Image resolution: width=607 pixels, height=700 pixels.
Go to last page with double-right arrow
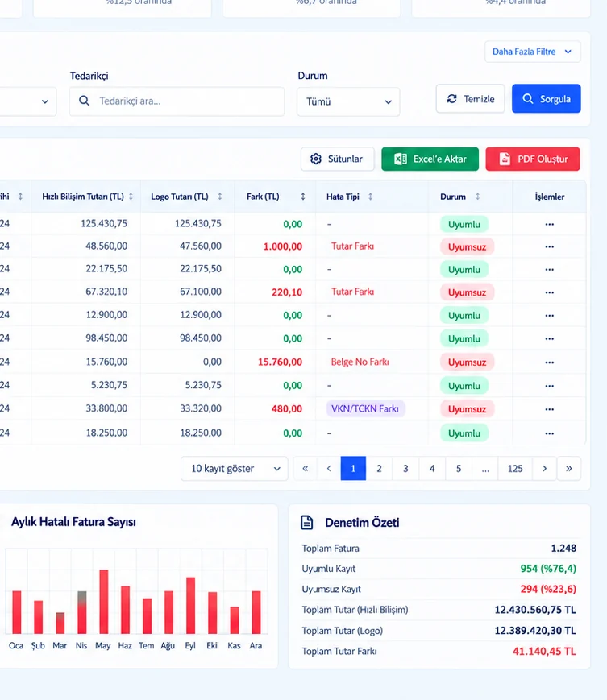pyautogui.click(x=568, y=468)
